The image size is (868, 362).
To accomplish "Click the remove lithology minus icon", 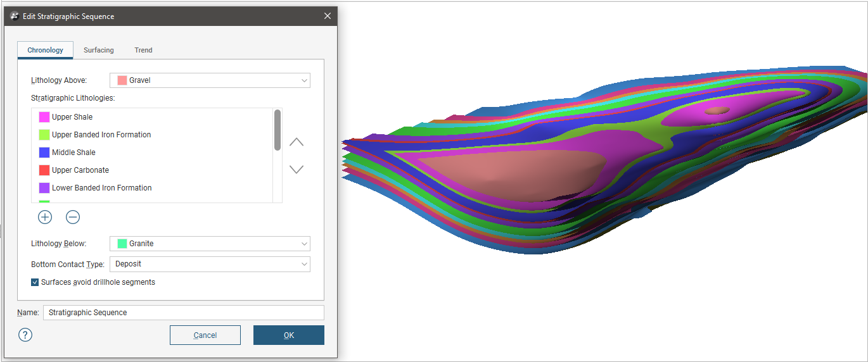I will tap(73, 217).
